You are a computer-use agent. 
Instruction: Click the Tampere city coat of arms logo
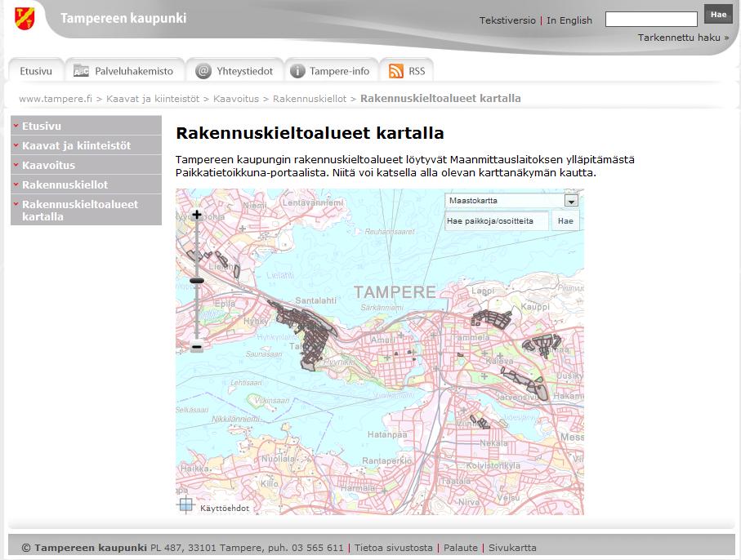[25, 18]
